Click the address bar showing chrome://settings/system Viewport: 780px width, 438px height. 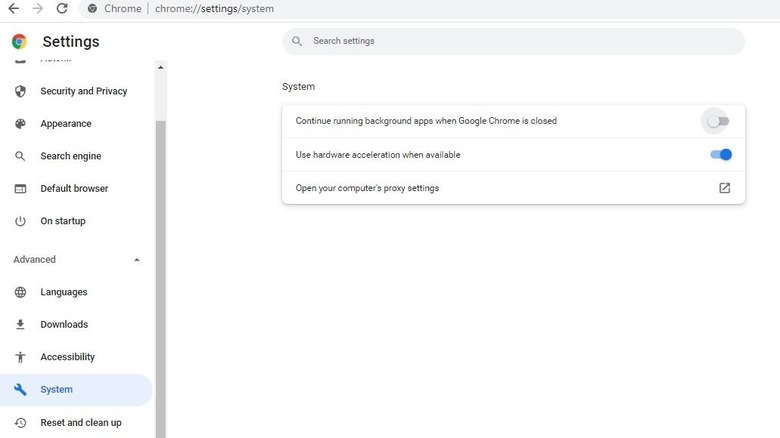[x=214, y=9]
